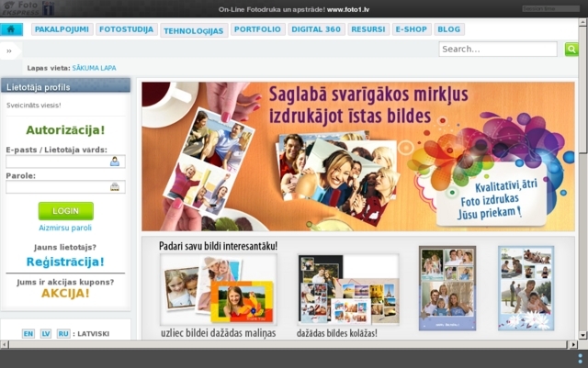588x368 pixels.
Task: Click the horizontal scrollbar left arrow
Action: point(4,344)
